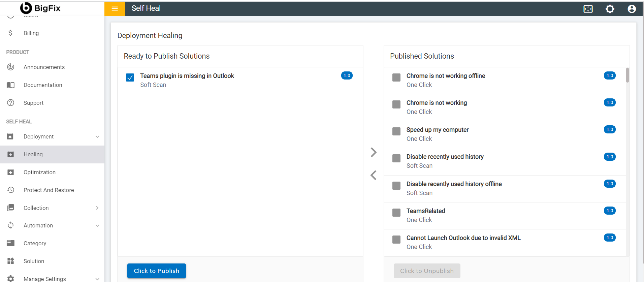Click the Category icon
This screenshot has width=644, height=282.
coord(11,243)
